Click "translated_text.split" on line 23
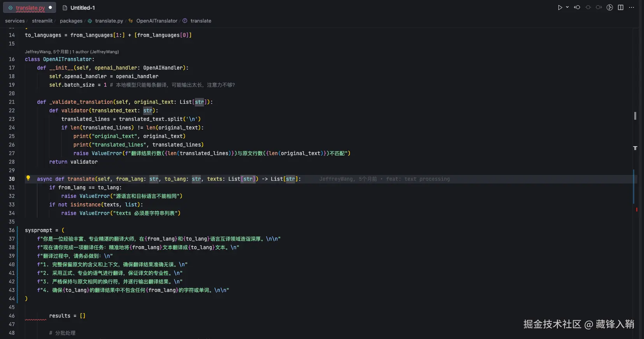Image resolution: width=644 pixels, height=339 pixels. pos(151,119)
